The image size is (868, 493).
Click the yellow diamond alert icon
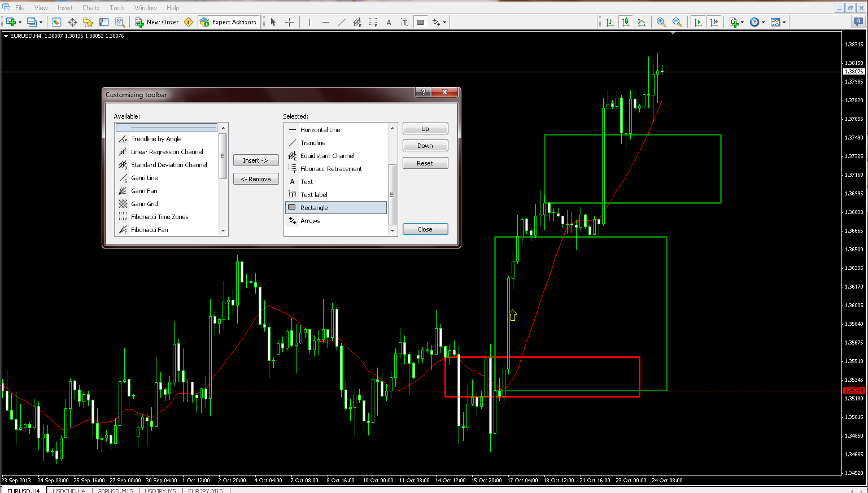(x=189, y=22)
